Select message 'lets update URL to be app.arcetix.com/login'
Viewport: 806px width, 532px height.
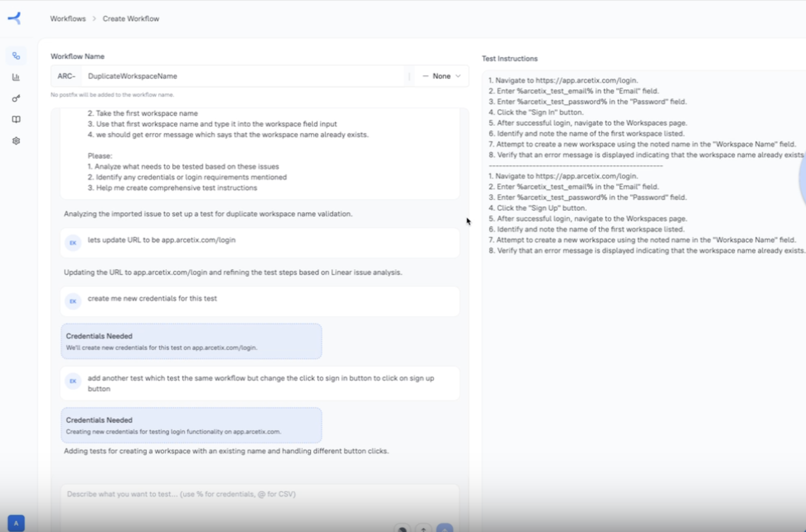tap(161, 240)
